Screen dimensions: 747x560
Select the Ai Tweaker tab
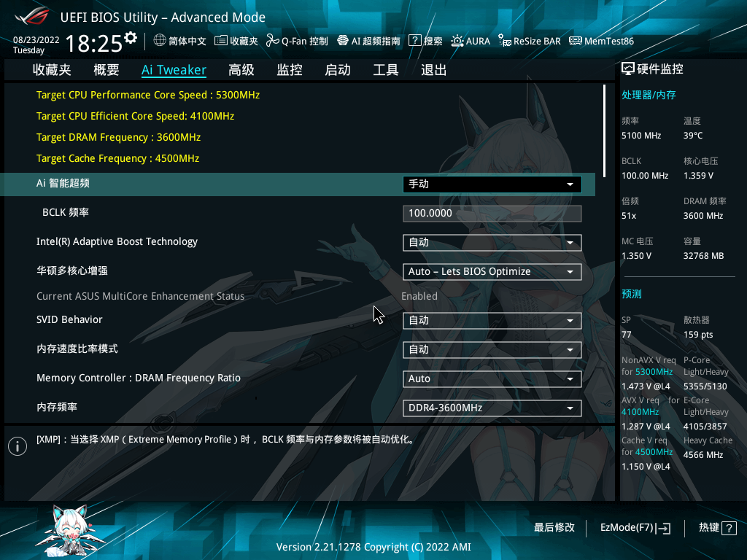tap(174, 70)
